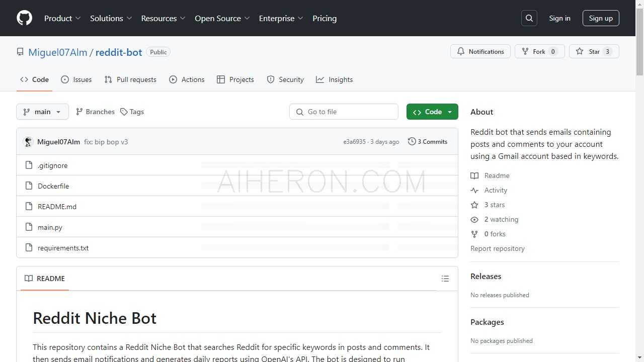Screen dimensions: 644x362
Task: Click the book icon beside Readme in About
Action: coord(474,175)
